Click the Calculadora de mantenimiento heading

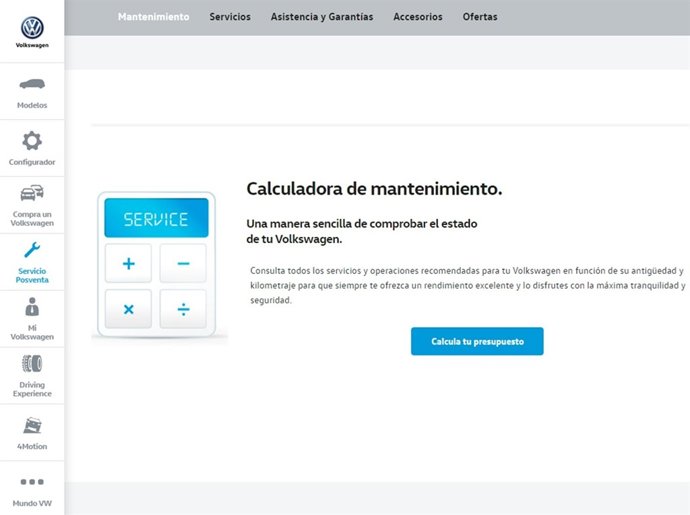[374, 189]
